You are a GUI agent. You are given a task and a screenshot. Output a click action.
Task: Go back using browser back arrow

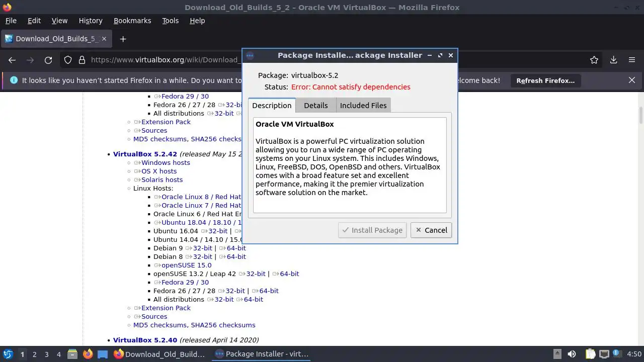click(12, 60)
